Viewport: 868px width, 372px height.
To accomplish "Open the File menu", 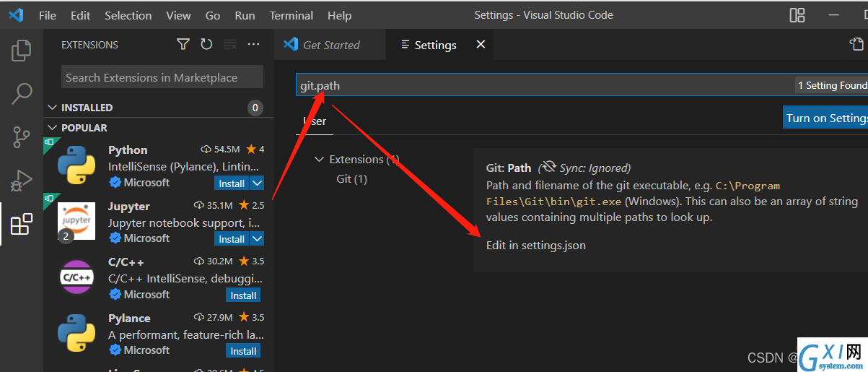I will click(48, 15).
